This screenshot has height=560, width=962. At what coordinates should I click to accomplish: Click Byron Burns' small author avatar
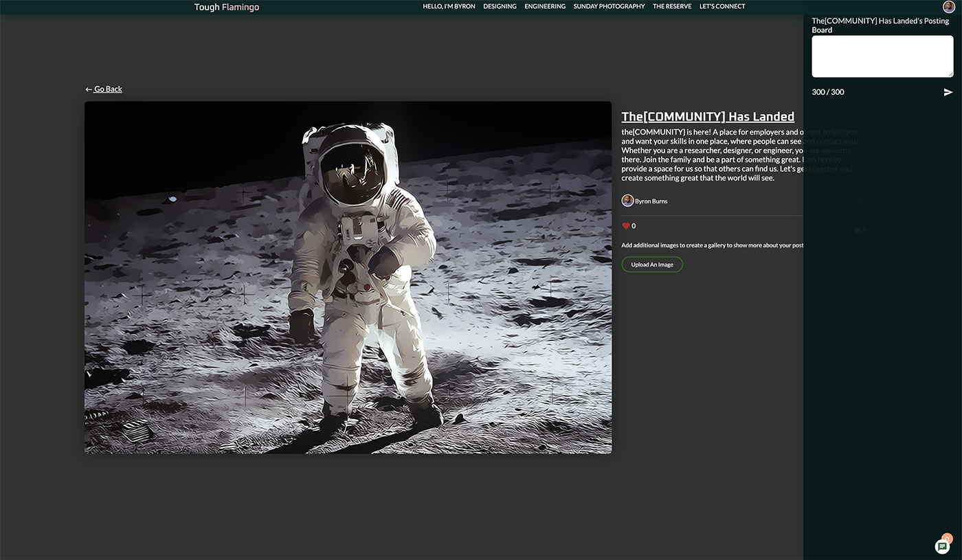click(x=627, y=201)
